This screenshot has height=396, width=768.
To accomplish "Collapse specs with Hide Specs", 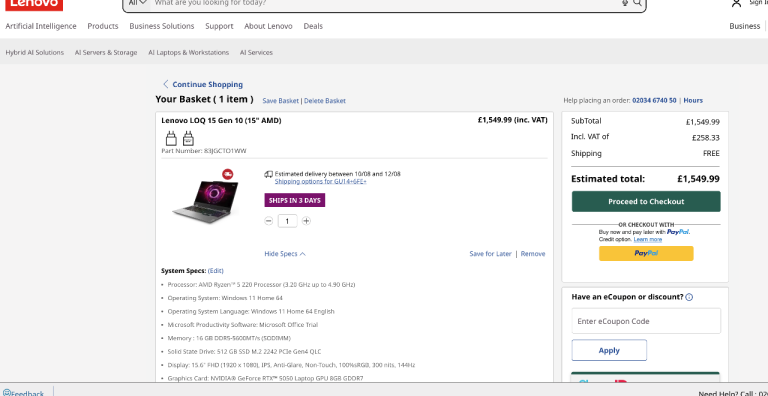I will tap(285, 254).
